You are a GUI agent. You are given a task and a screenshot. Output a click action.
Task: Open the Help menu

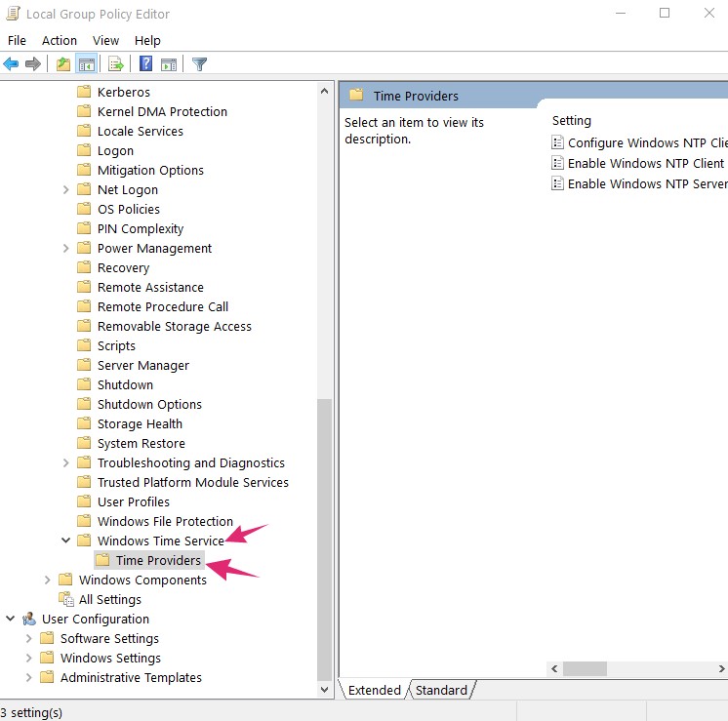(x=147, y=40)
